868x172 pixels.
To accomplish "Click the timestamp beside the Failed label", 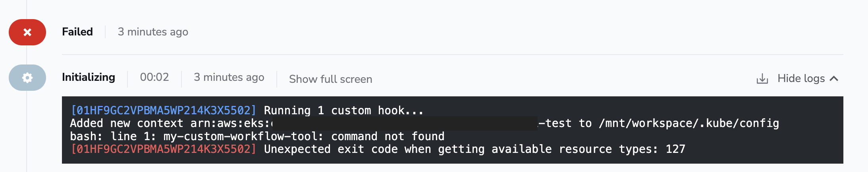I will pos(153,32).
